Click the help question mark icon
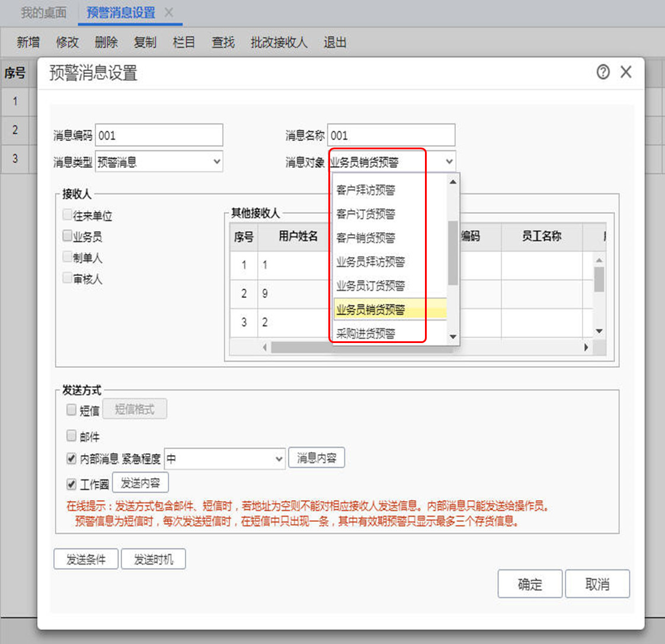 point(603,72)
